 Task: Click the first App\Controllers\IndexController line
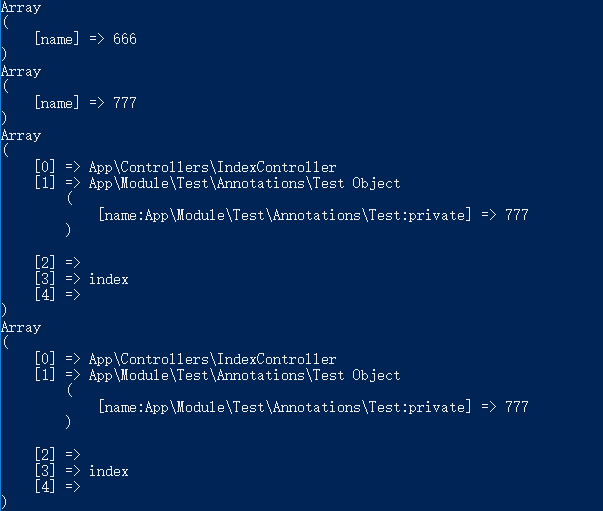pos(212,167)
